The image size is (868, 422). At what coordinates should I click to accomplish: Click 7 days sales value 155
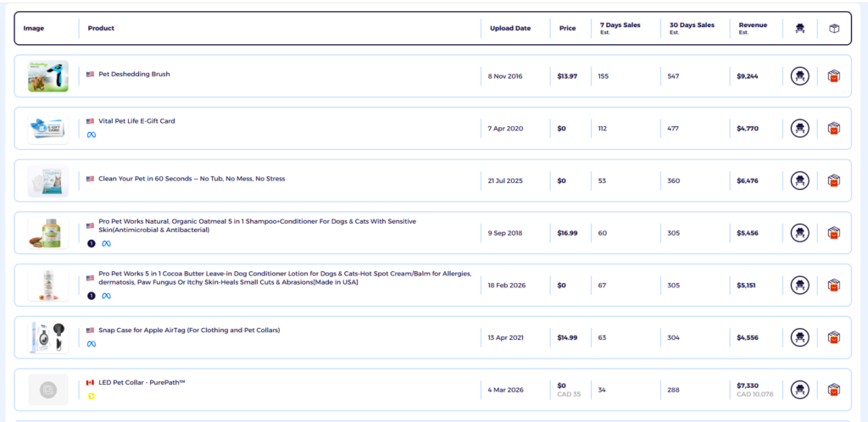coord(604,76)
